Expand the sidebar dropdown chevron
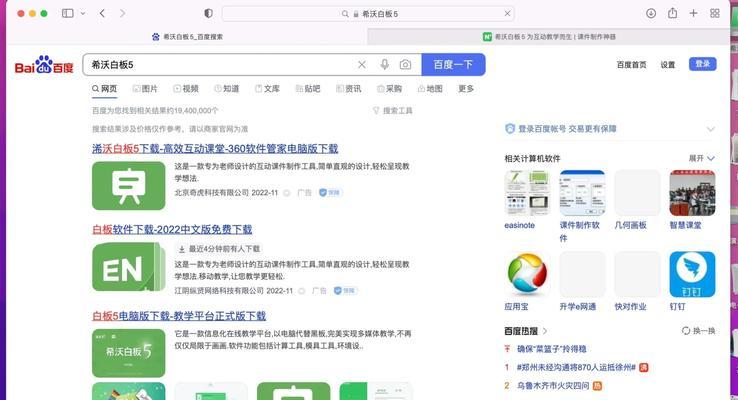This screenshot has width=738, height=400. point(83,13)
